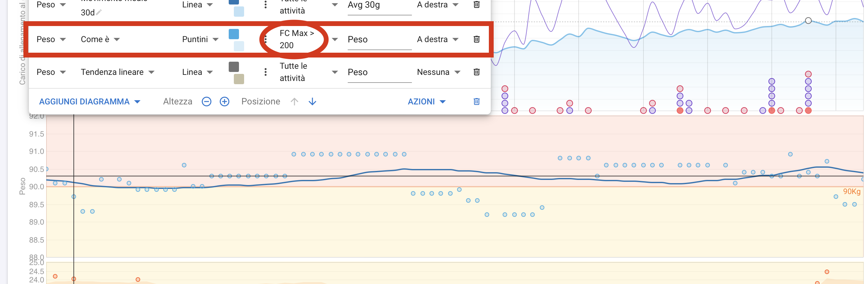
Task: Click the Posizione label
Action: (260, 102)
